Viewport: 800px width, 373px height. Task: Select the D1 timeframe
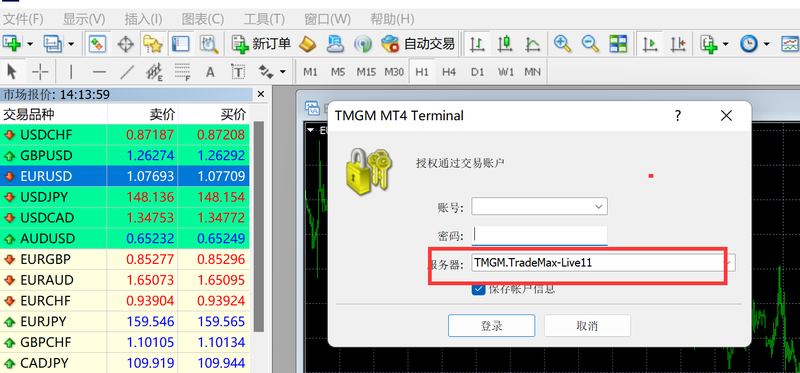click(x=477, y=72)
